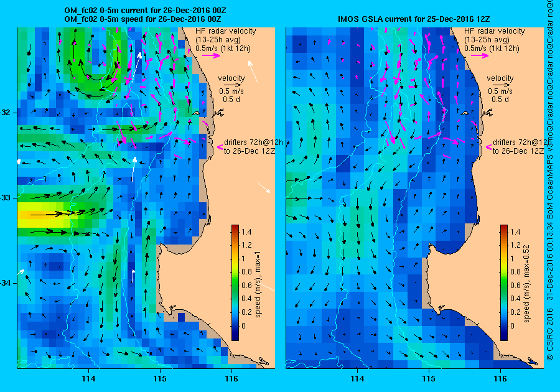
Task: Click the 'drifters 72h@12h' label in the left map
Action: (x=253, y=142)
